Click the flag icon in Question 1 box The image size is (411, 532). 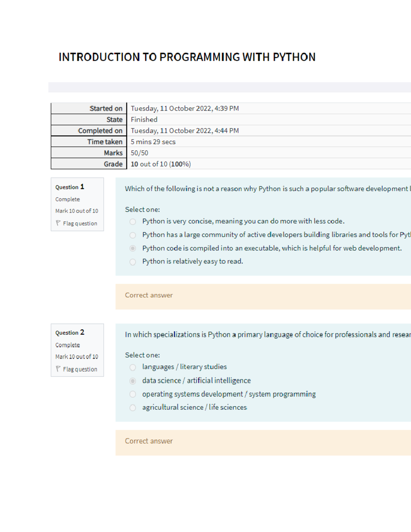[x=58, y=223]
